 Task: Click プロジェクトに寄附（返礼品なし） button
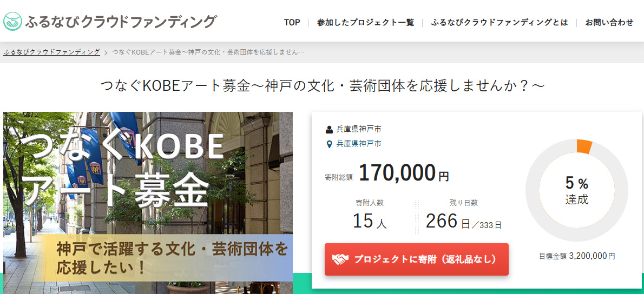click(417, 259)
